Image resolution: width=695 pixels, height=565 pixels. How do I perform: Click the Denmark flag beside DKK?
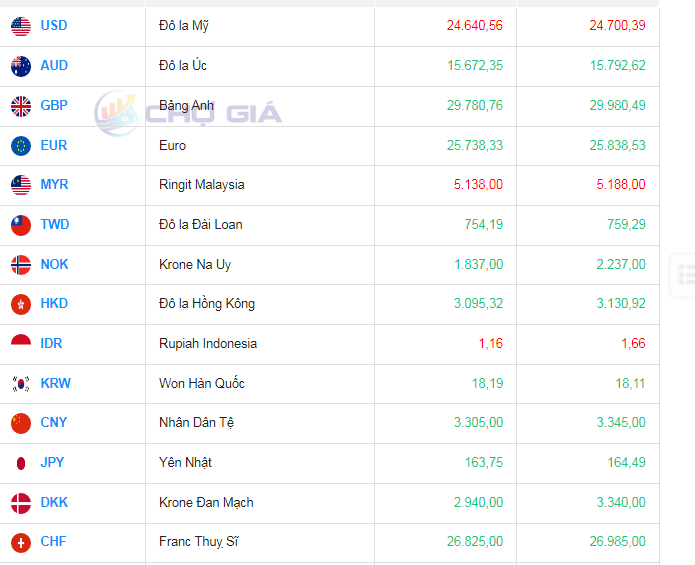(x=21, y=502)
